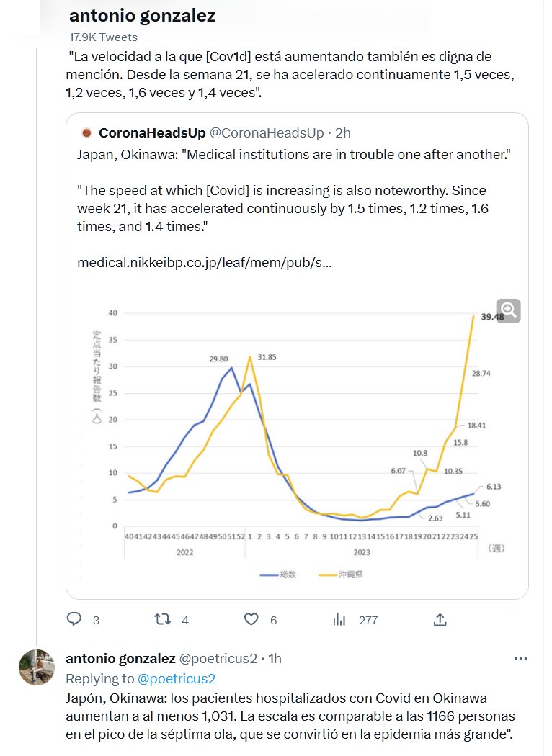The image size is (552, 756).
Task: Open antonio gonzalez's profile photo in reply
Action: point(37,667)
